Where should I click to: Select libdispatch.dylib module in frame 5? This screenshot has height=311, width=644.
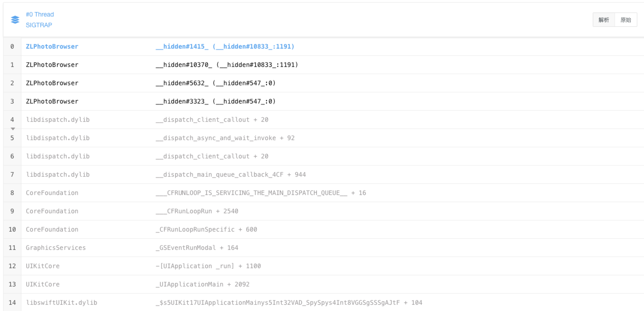pyautogui.click(x=58, y=138)
